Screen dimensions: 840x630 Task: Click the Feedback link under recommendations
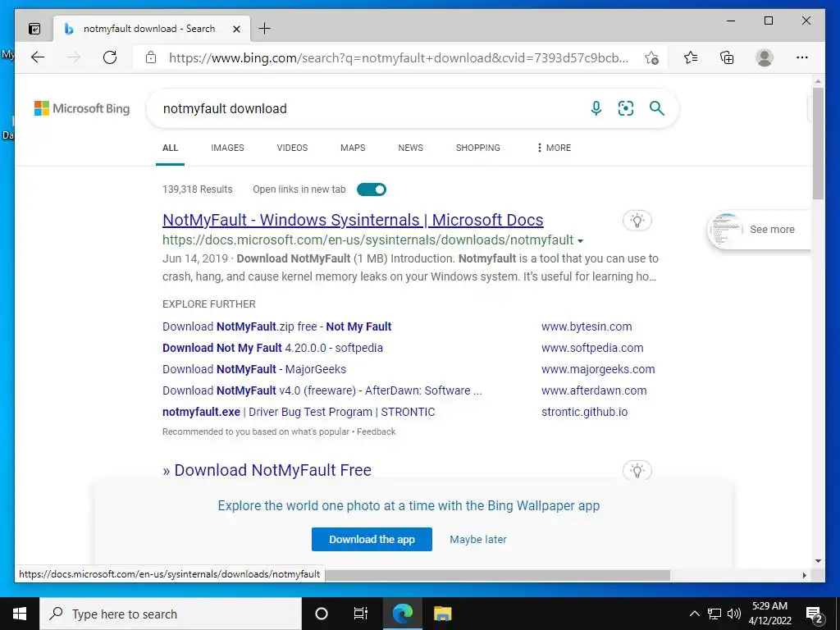(x=376, y=431)
